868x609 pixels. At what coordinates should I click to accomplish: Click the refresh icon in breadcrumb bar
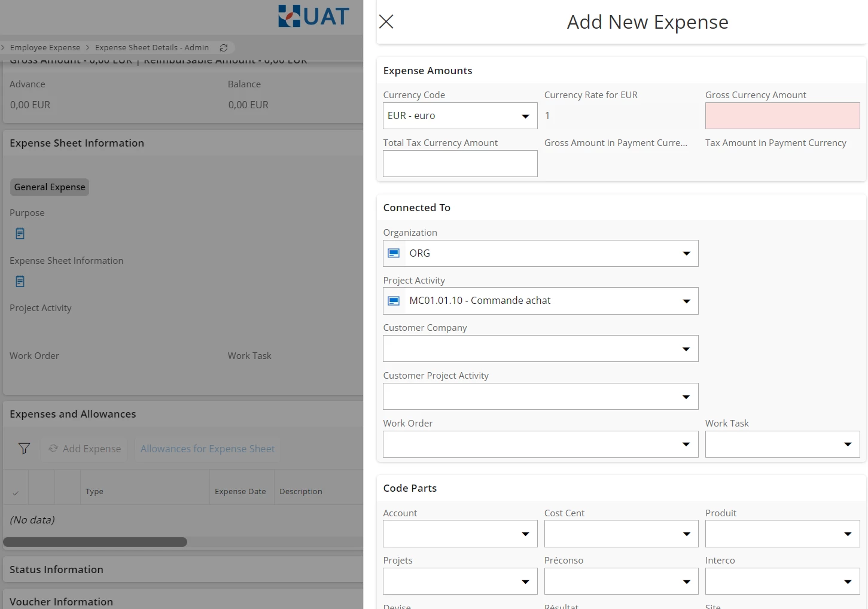tap(224, 48)
